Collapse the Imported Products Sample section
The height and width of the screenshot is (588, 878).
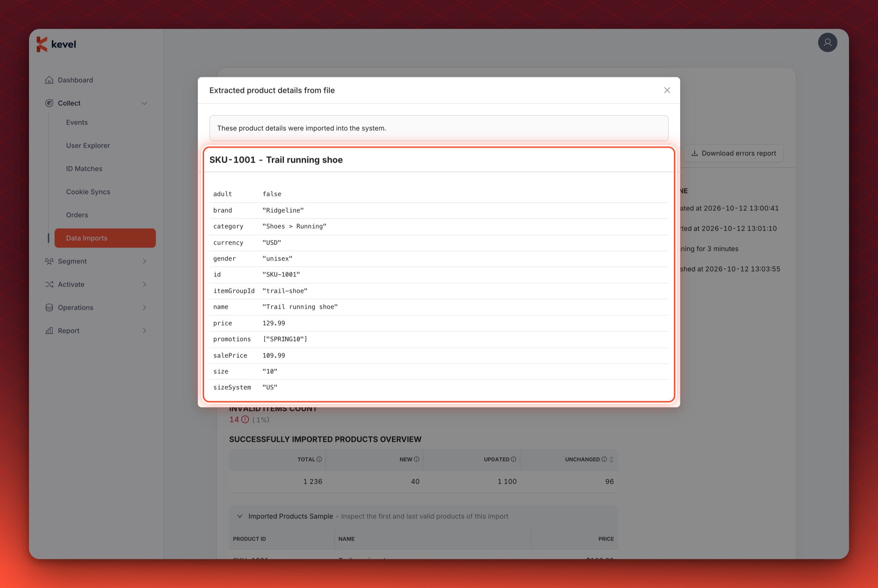[x=240, y=516]
